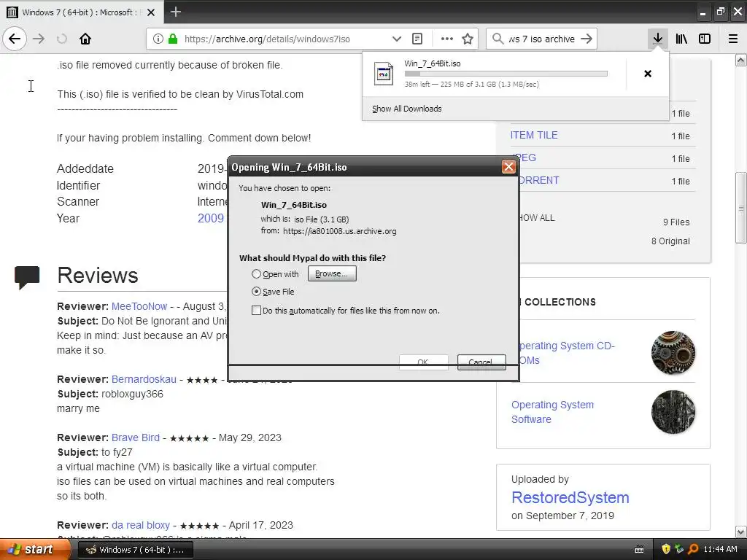The height and width of the screenshot is (560, 747).
Task: Click the "9 Files" count text
Action: (676, 222)
